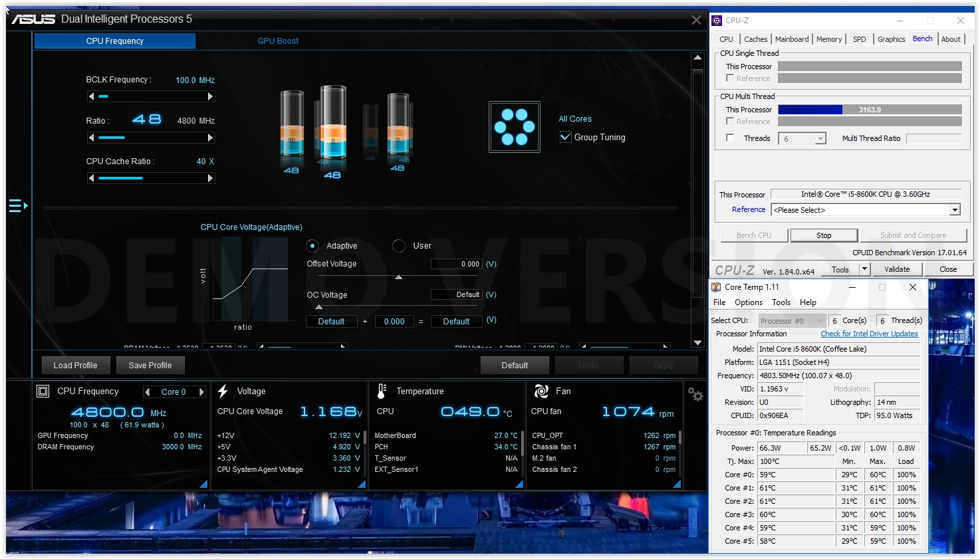Screen dimensions: 980x559
Task: Open the Threads count dropdown
Action: (x=820, y=139)
